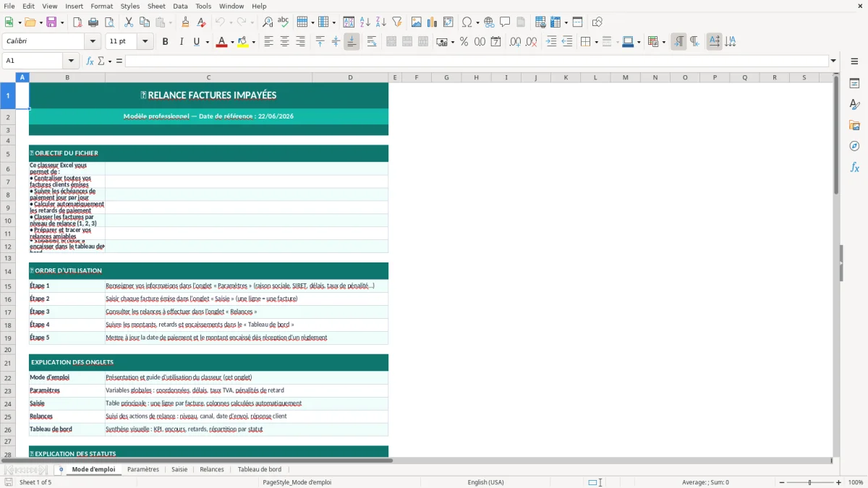Screen dimensions: 868x488
Task: Open the sidebar Styles panel
Action: [854, 105]
